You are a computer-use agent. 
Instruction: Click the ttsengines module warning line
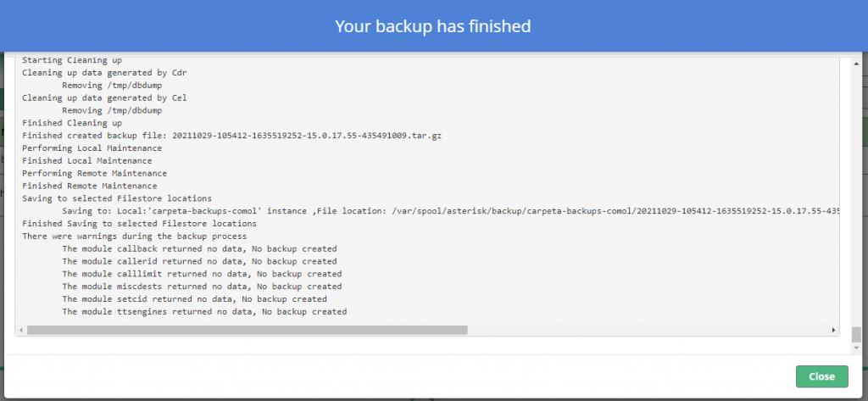204,312
